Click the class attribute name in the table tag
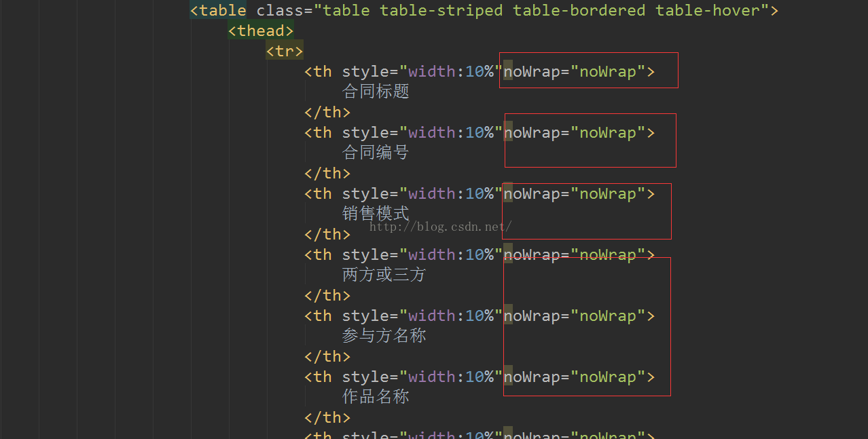868x439 pixels. pyautogui.click(x=280, y=11)
